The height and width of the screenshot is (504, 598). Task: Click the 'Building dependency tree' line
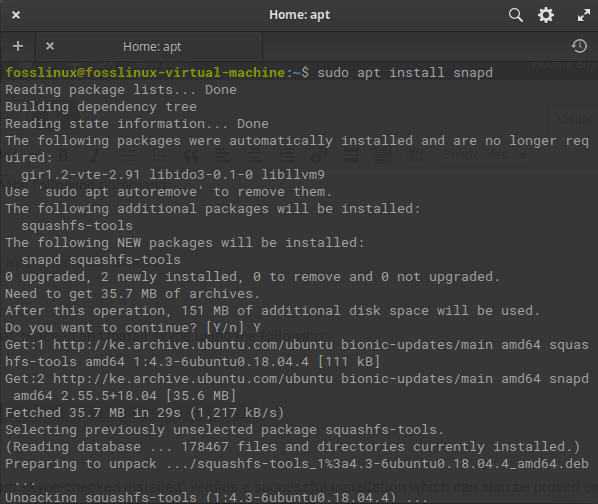tap(101, 107)
